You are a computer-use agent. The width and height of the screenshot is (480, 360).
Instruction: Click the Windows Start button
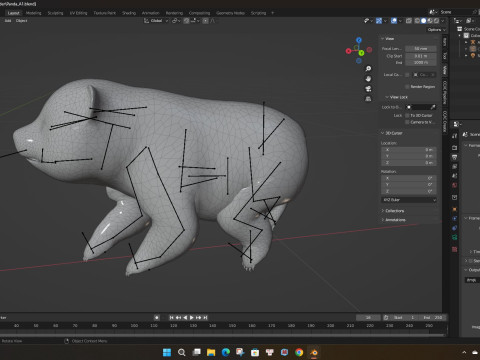(x=167, y=352)
